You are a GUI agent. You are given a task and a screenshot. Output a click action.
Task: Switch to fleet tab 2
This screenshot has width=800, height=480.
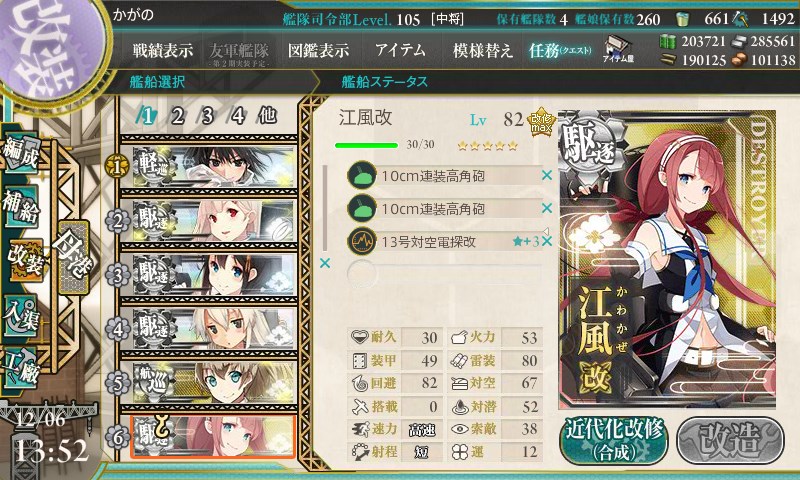[178, 116]
